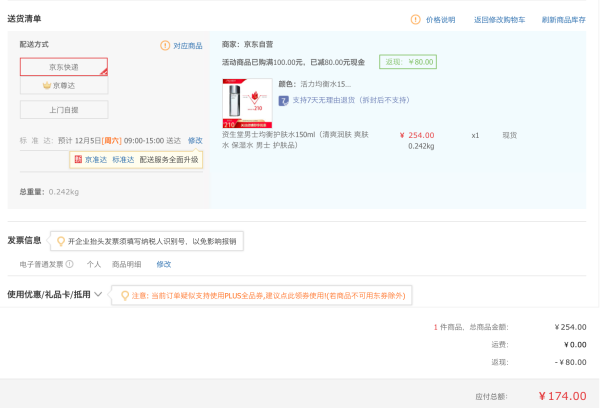This screenshot has width=600, height=408.
Task: Click 返现 -¥80.00 summary value
Action: 571,362
